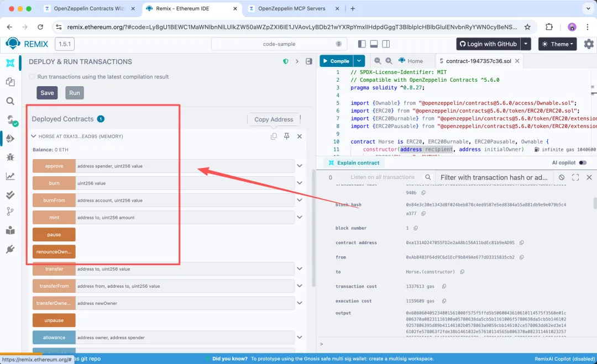The width and height of the screenshot is (597, 364).
Task: Click the terminal search magnifier icon
Action: pyautogui.click(x=428, y=177)
